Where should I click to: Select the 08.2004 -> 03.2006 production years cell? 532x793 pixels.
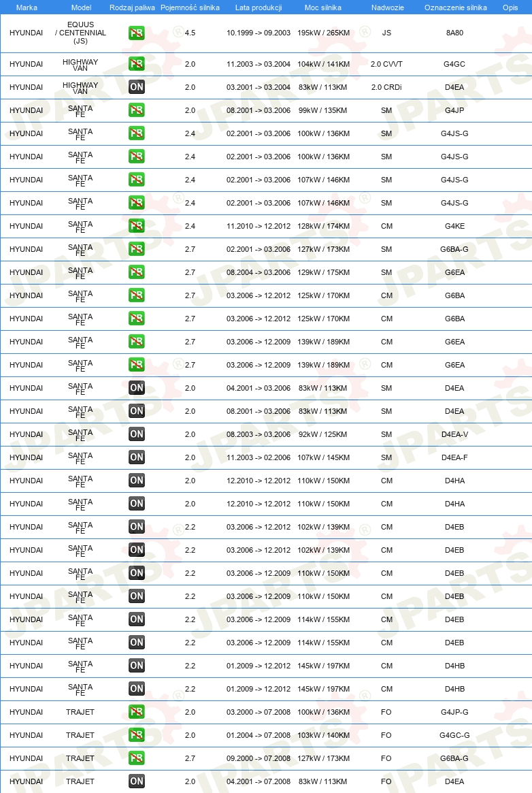click(258, 272)
